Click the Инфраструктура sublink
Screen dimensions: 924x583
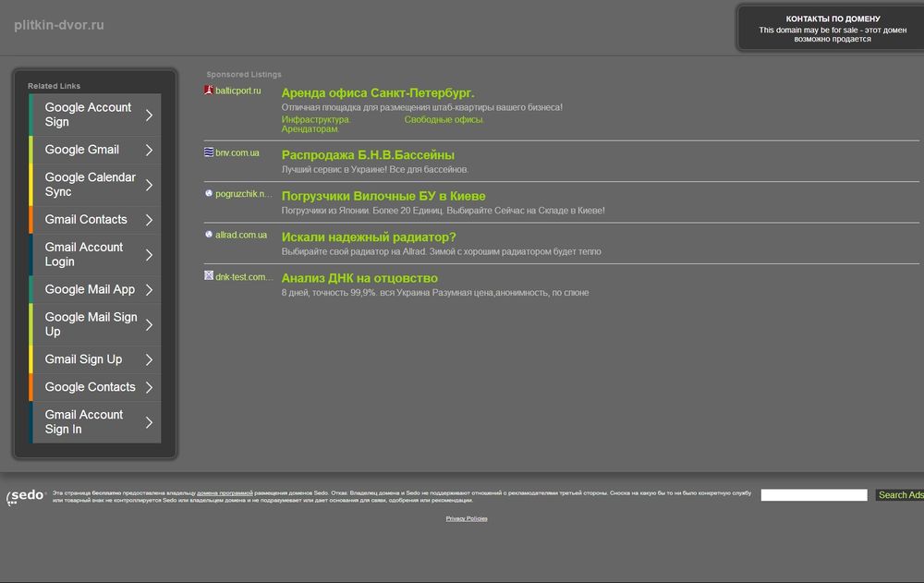tap(316, 119)
